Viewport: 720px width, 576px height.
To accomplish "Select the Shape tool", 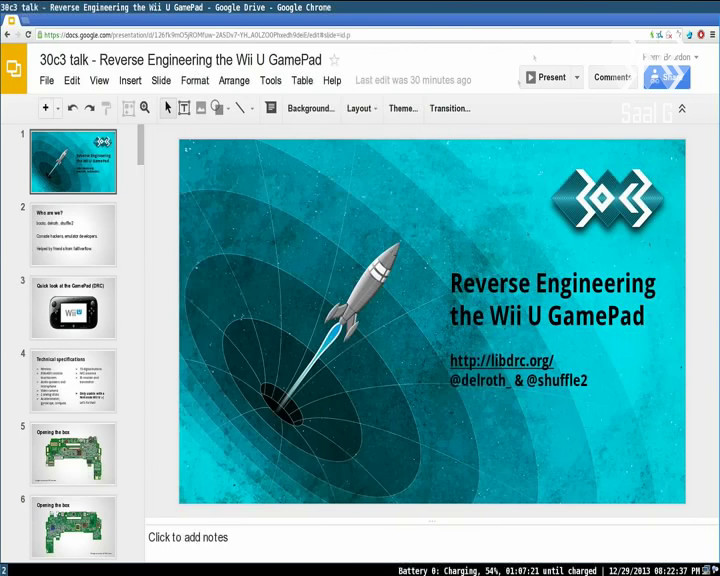I will (x=217, y=108).
